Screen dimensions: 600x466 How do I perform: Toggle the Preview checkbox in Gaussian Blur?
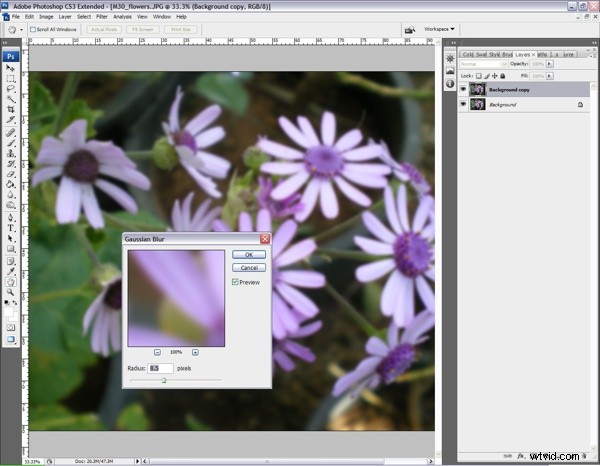[235, 282]
